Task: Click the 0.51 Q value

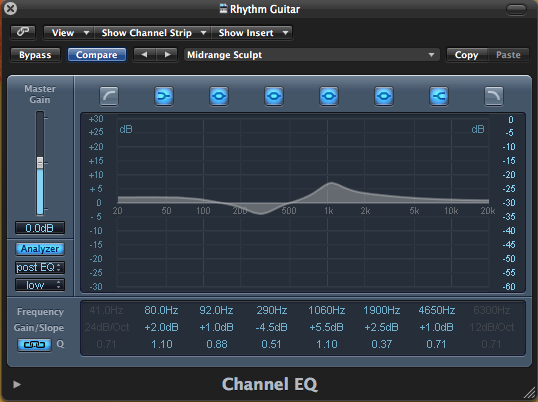Action: [x=271, y=344]
